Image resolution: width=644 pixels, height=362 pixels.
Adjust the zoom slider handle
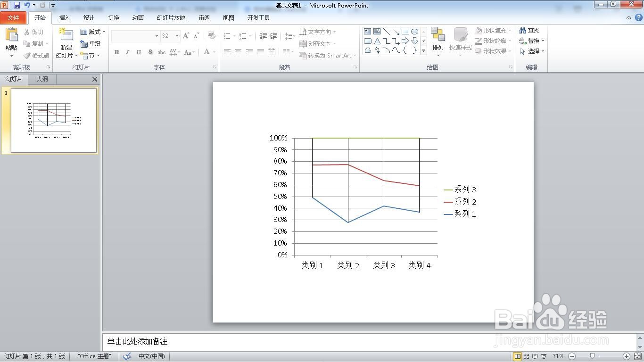(593, 356)
